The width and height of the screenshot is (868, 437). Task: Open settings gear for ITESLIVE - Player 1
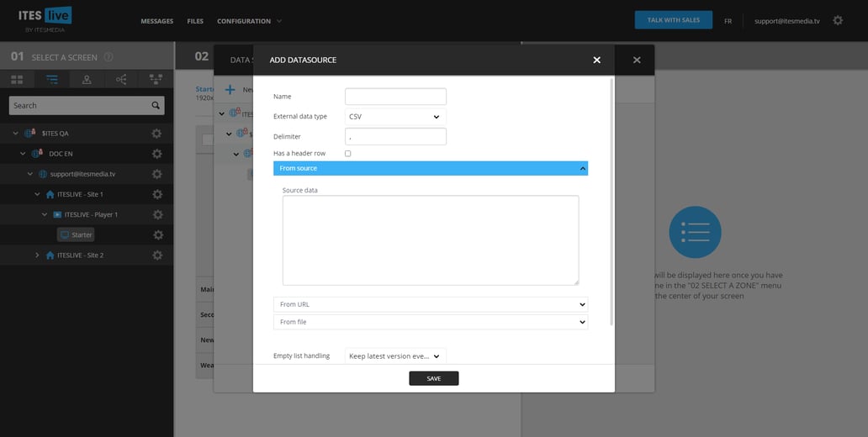pos(158,214)
